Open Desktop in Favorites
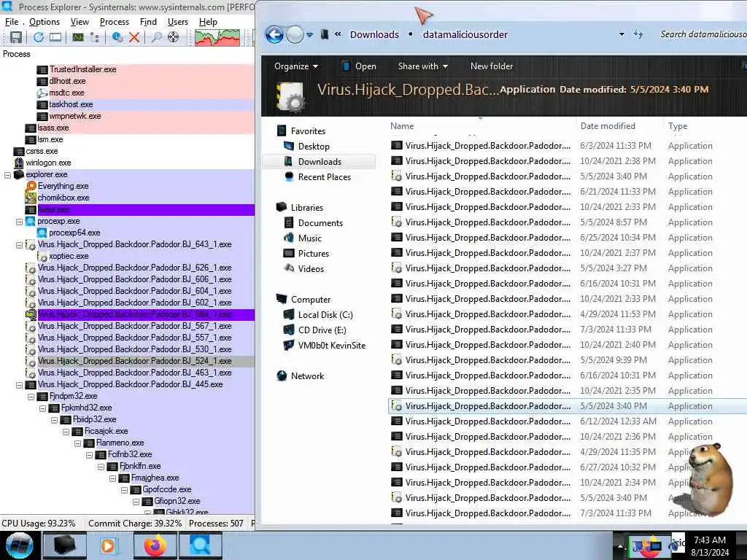This screenshot has height=560, width=747. [314, 147]
